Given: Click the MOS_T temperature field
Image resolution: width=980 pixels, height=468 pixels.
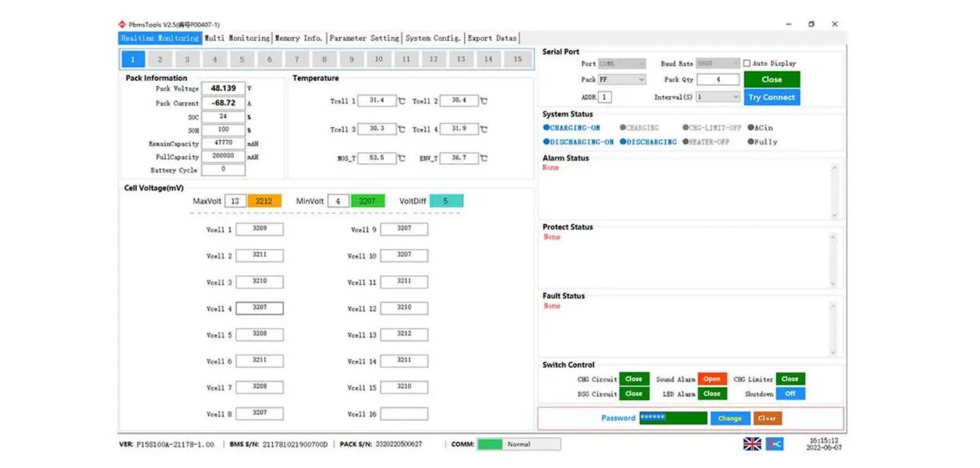Looking at the screenshot, I should (377, 158).
